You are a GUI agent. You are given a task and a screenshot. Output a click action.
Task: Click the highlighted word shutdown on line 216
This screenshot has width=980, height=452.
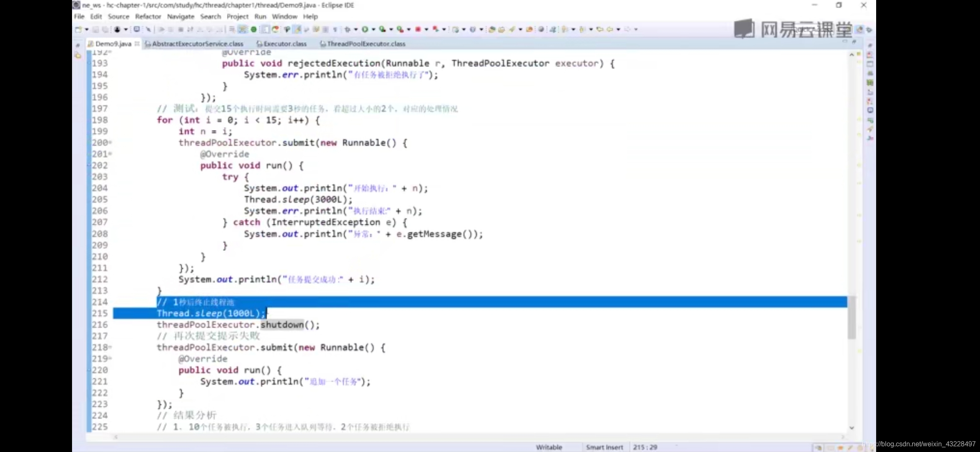pyautogui.click(x=282, y=325)
